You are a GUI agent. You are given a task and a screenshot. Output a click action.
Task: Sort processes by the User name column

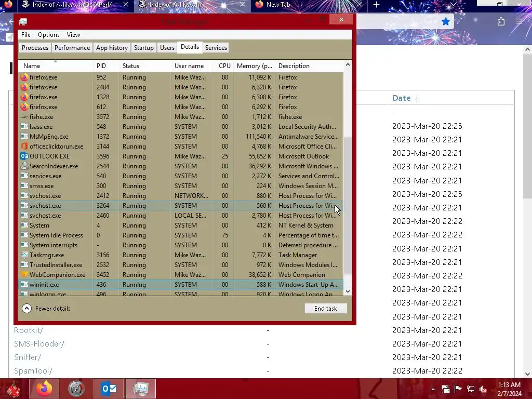pos(192,66)
